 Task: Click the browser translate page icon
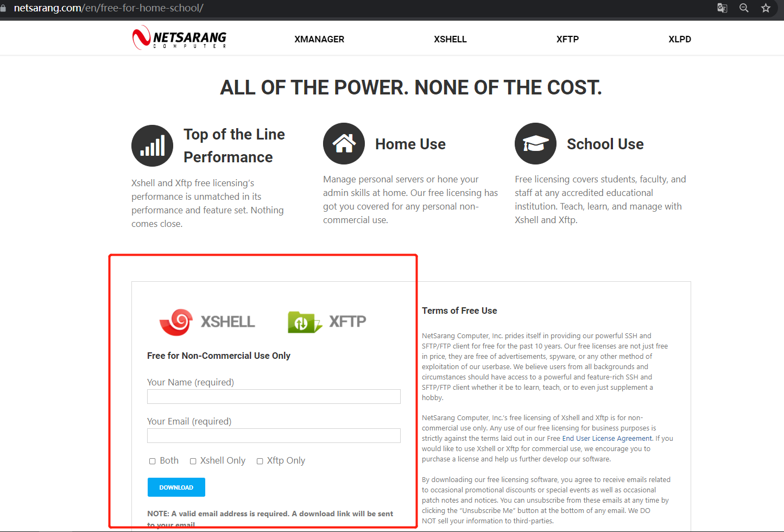(x=722, y=8)
